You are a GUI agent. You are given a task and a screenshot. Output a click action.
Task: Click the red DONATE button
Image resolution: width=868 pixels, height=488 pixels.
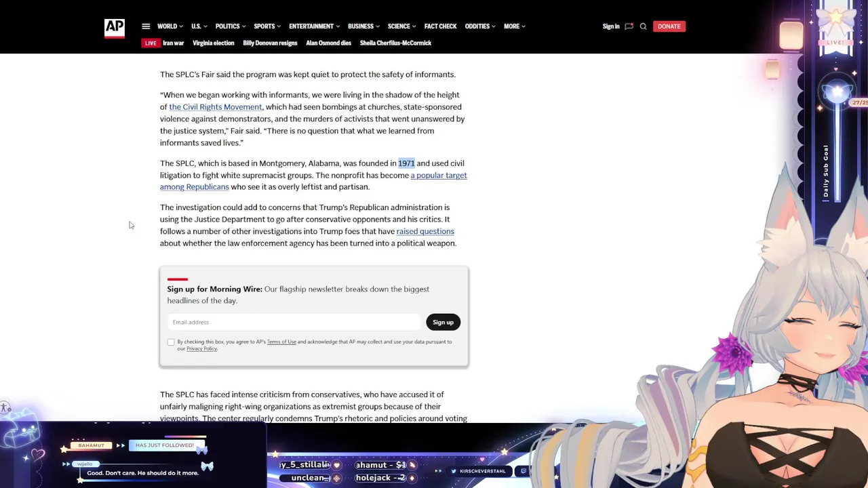[669, 26]
